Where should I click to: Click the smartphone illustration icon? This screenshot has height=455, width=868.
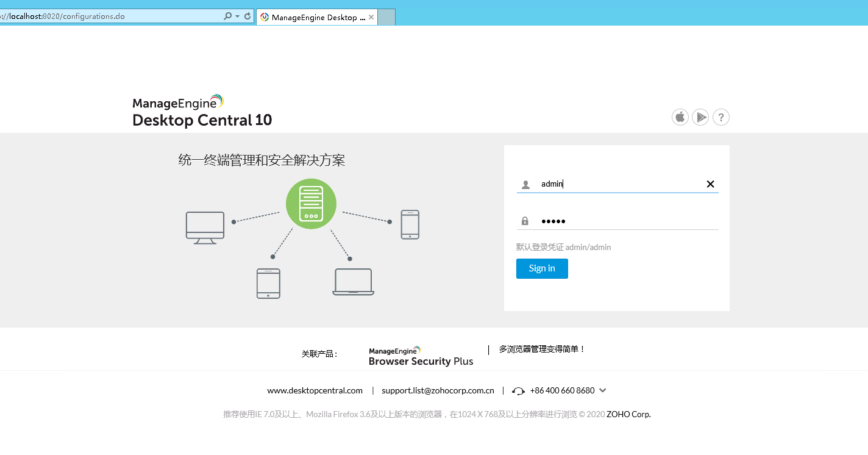coord(410,224)
